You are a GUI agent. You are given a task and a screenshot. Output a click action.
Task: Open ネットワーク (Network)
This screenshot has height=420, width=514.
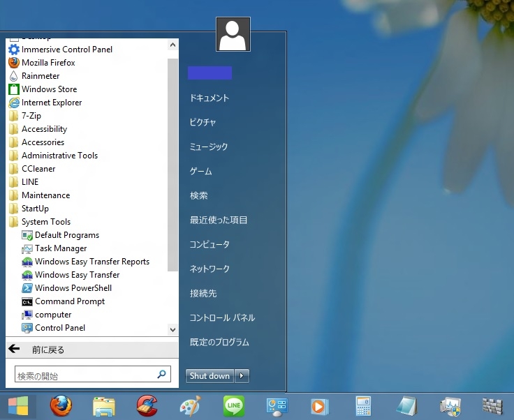(x=210, y=269)
